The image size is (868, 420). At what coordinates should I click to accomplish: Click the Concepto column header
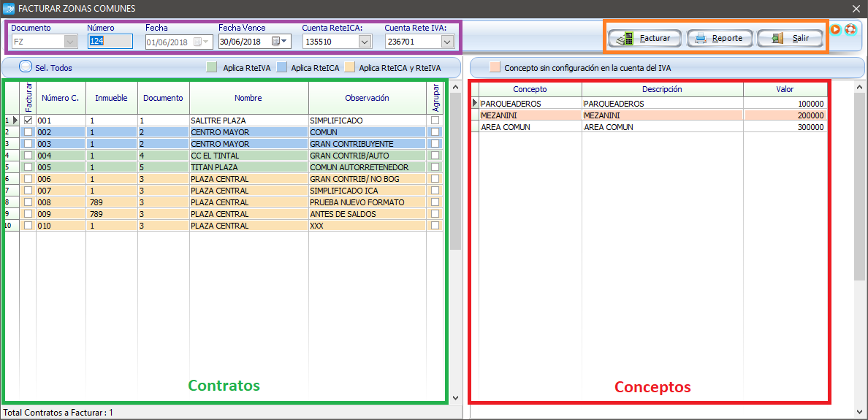[530, 89]
